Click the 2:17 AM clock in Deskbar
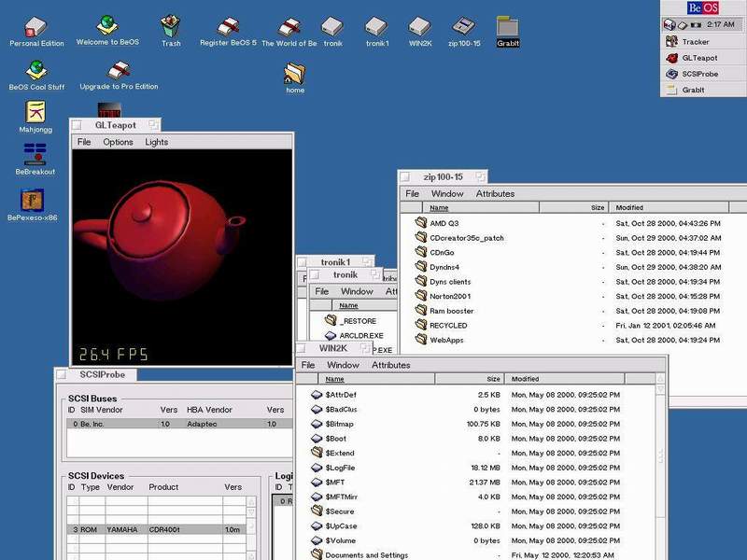The image size is (747, 560). 720,24
